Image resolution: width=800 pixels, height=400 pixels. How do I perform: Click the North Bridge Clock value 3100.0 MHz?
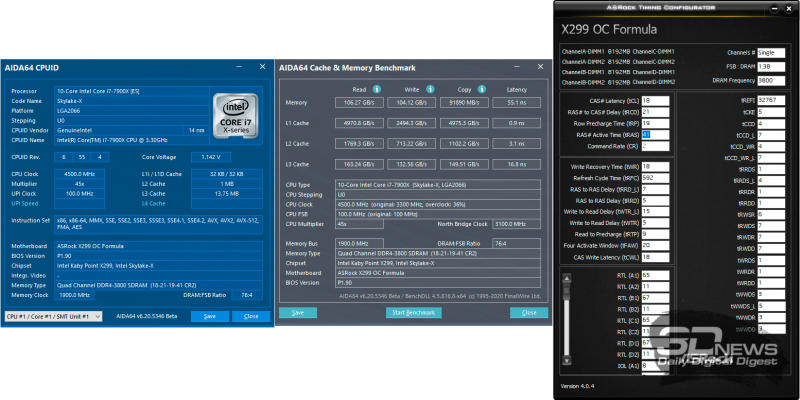point(516,224)
